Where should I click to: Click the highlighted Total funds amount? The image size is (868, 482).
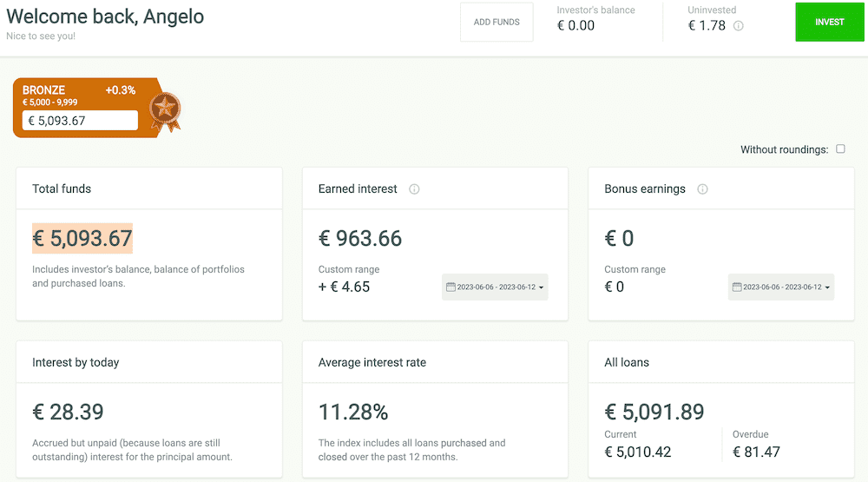tap(82, 239)
